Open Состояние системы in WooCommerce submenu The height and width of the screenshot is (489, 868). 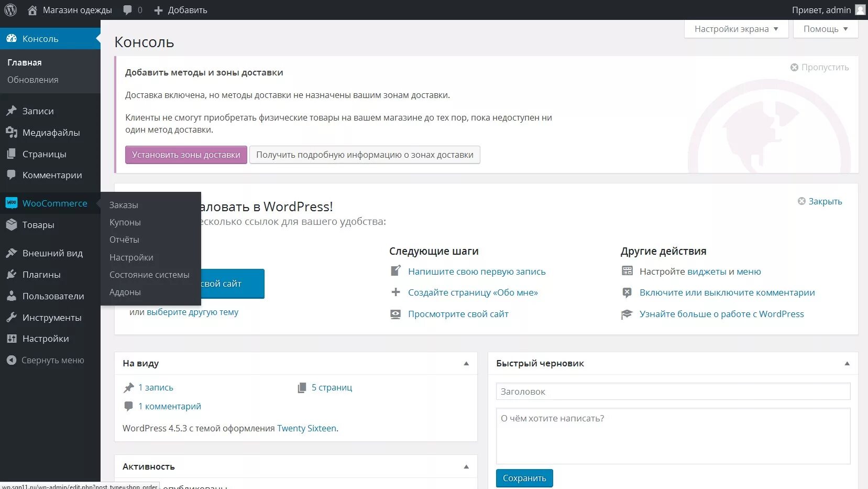tap(149, 275)
